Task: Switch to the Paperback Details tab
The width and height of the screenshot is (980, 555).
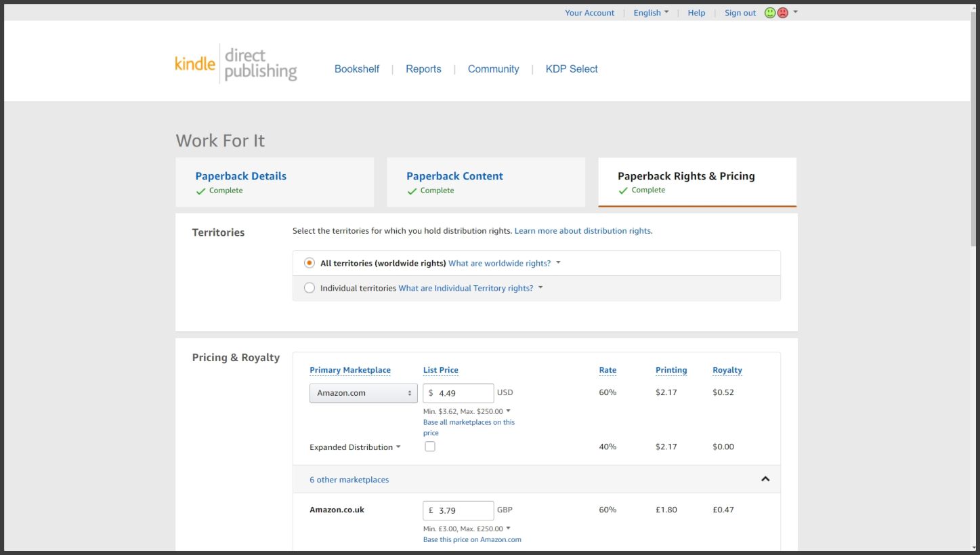Action: point(240,176)
